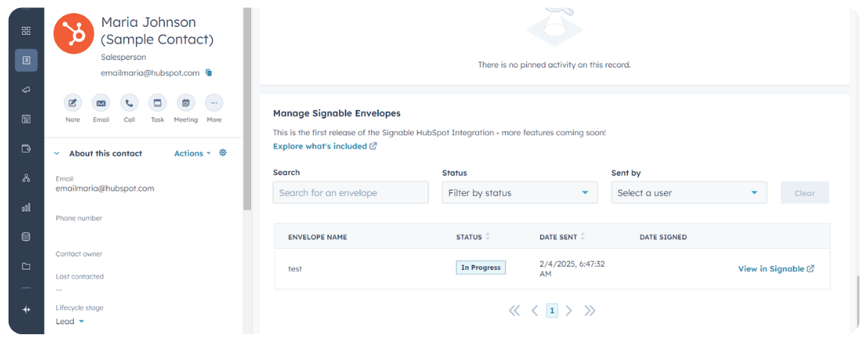868x340 pixels.
Task: Open the Library folder icon in sidebar
Action: point(26,266)
